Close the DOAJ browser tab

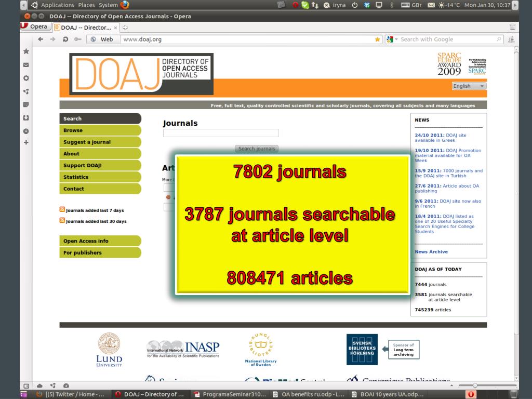point(116,28)
